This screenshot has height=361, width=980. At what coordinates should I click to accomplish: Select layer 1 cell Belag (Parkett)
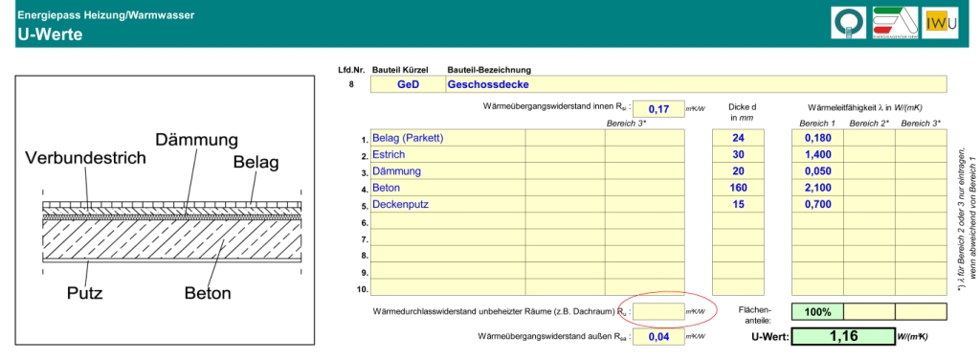pos(448,138)
